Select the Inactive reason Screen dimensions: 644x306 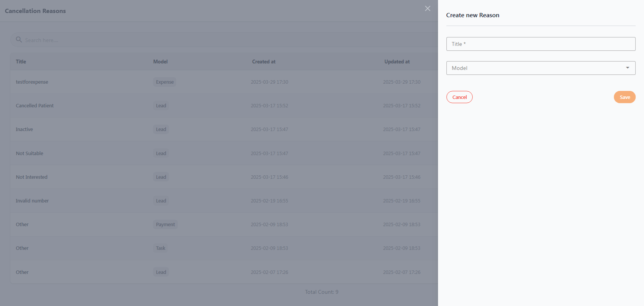click(24, 129)
